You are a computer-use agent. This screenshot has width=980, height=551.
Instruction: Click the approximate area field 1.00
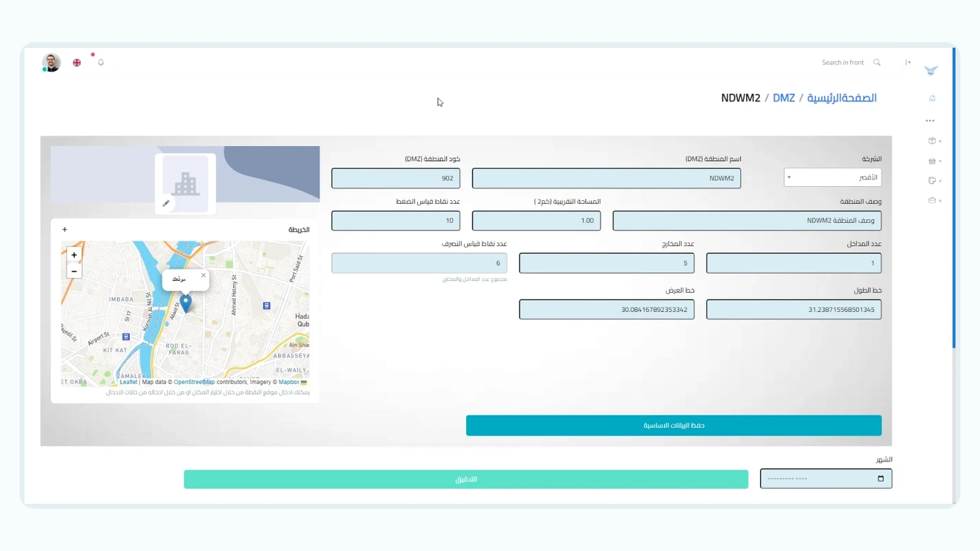(x=537, y=220)
